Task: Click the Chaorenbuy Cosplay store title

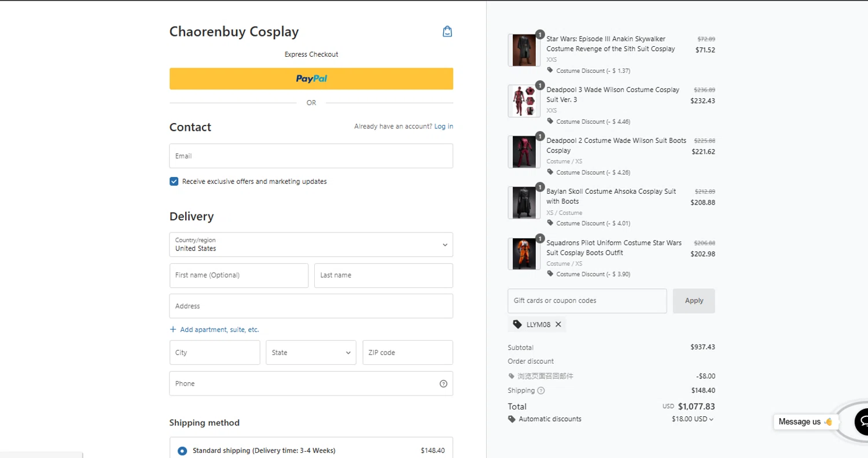Action: click(x=234, y=32)
